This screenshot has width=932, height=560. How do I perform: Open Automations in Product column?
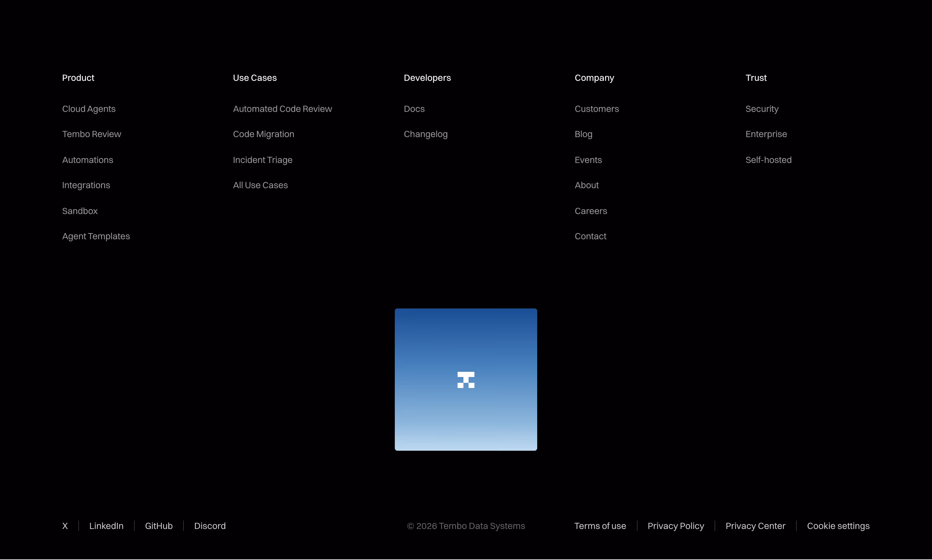click(88, 160)
